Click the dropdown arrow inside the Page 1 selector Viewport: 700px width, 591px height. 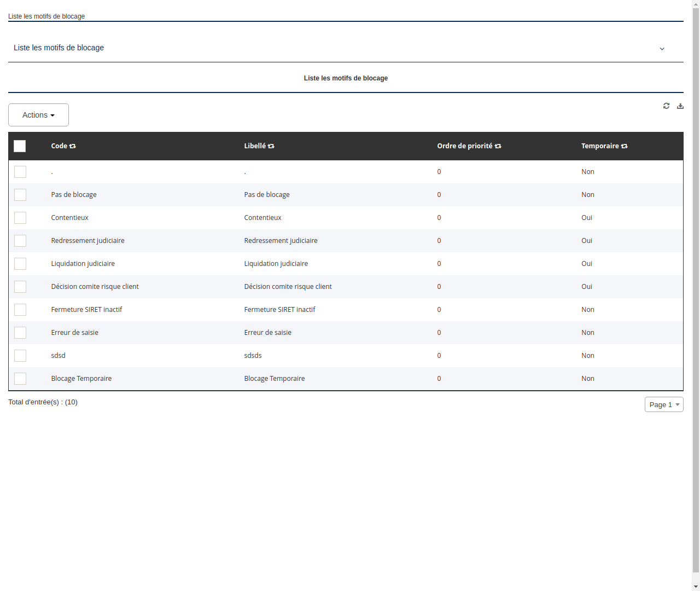click(x=676, y=404)
